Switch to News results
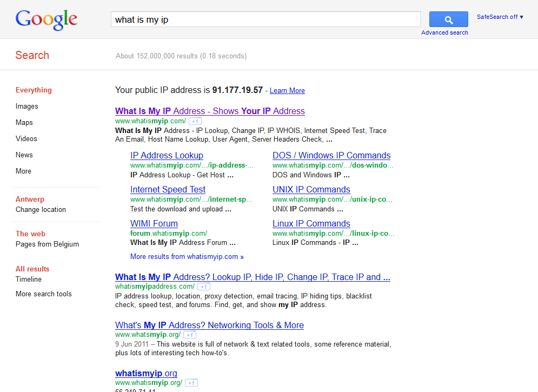This screenshot has height=392, width=538. [x=24, y=155]
